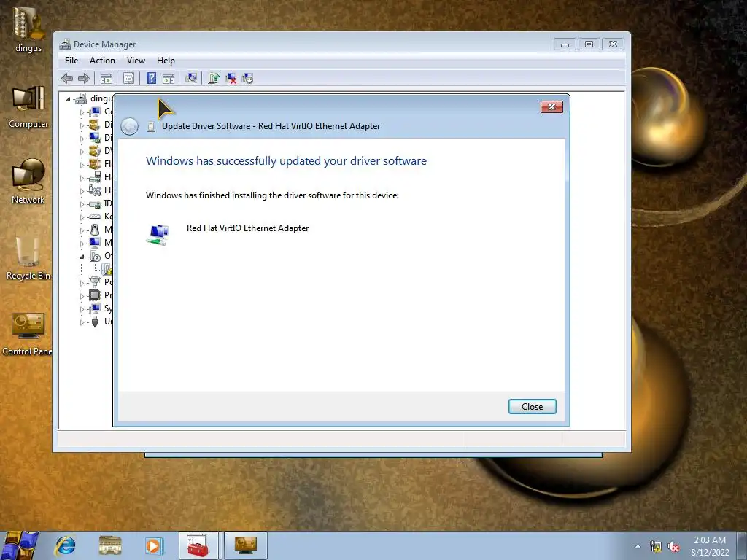The image size is (747, 560).
Task: Open the Action menu
Action: pyautogui.click(x=102, y=61)
